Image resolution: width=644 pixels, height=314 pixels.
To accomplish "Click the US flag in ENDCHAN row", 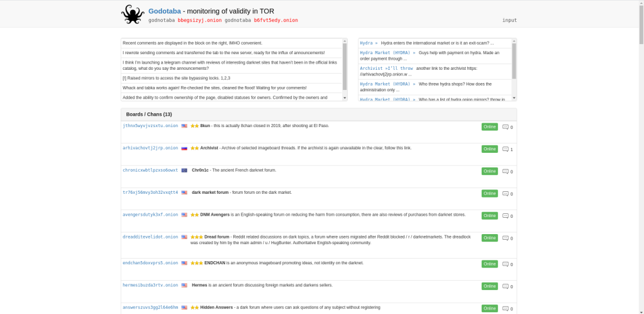I will pyautogui.click(x=184, y=264).
